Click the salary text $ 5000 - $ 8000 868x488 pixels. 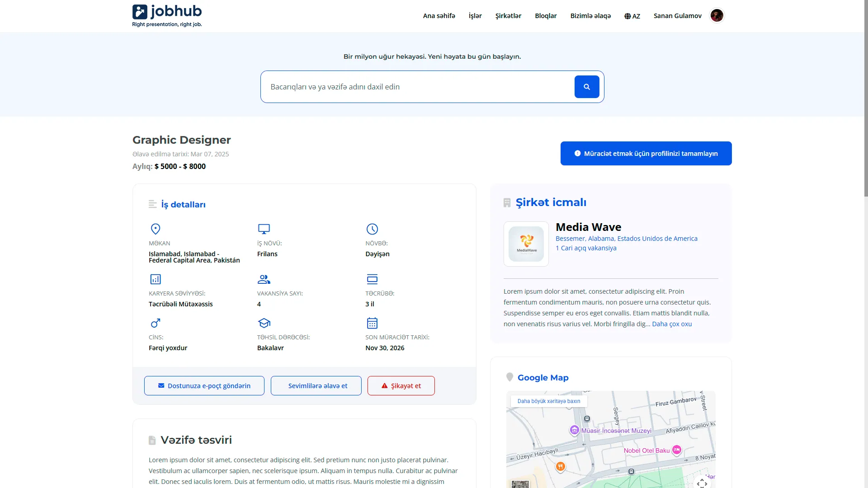[180, 166]
